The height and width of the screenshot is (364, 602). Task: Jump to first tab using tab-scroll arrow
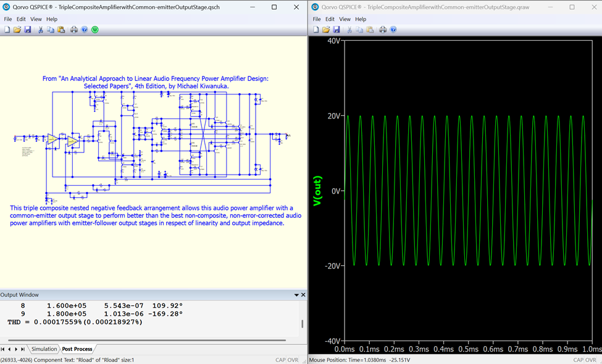3,349
